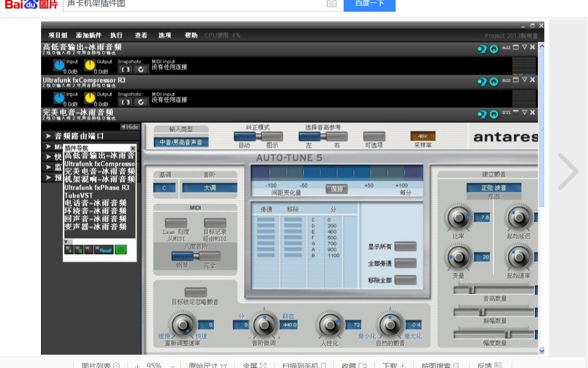The height and width of the screenshot is (368, 588).
Task: Click the bypass icon on Ultrafunk fxCompressor R3 row
Action: tap(482, 82)
